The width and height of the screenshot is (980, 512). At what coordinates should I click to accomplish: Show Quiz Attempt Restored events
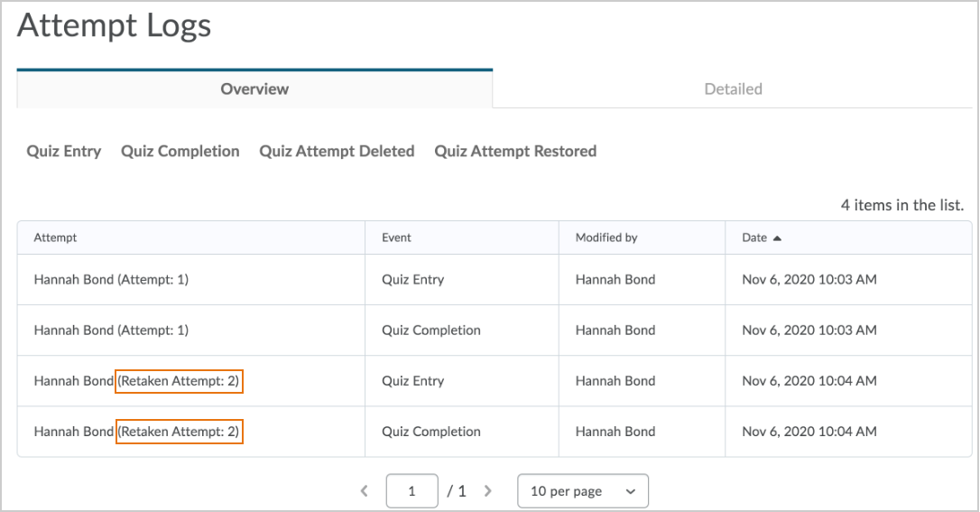coord(515,151)
